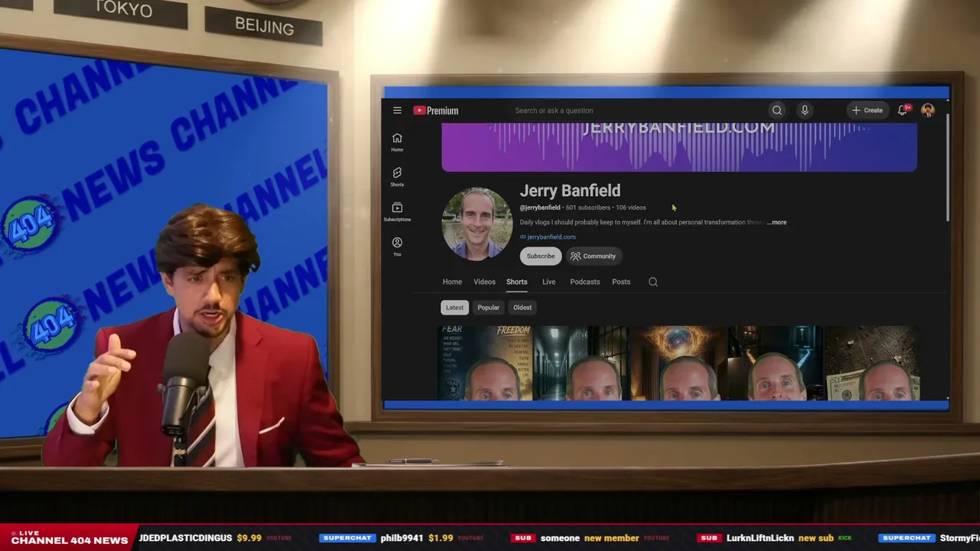Expand the channel description with '...more'
Viewport: 980px width, 551px height.
[777, 222]
